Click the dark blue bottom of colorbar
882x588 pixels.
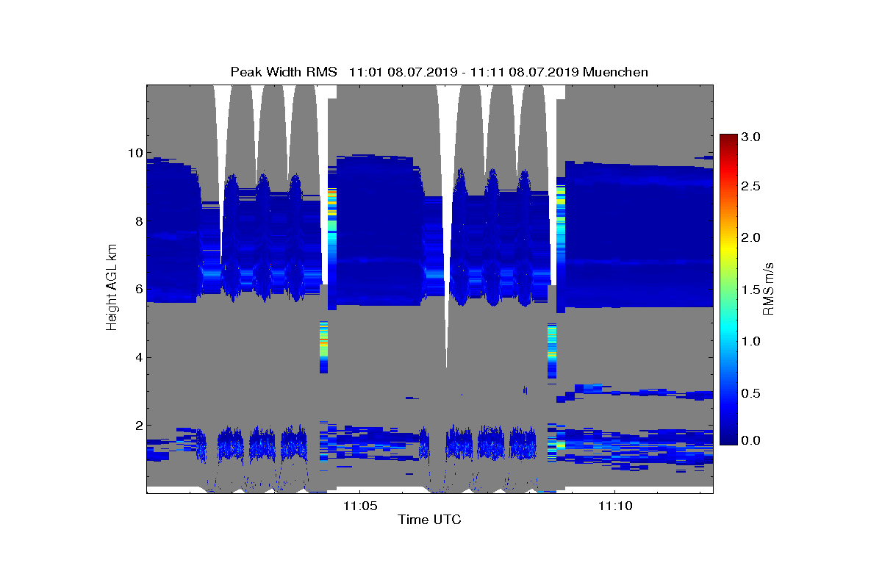click(728, 439)
